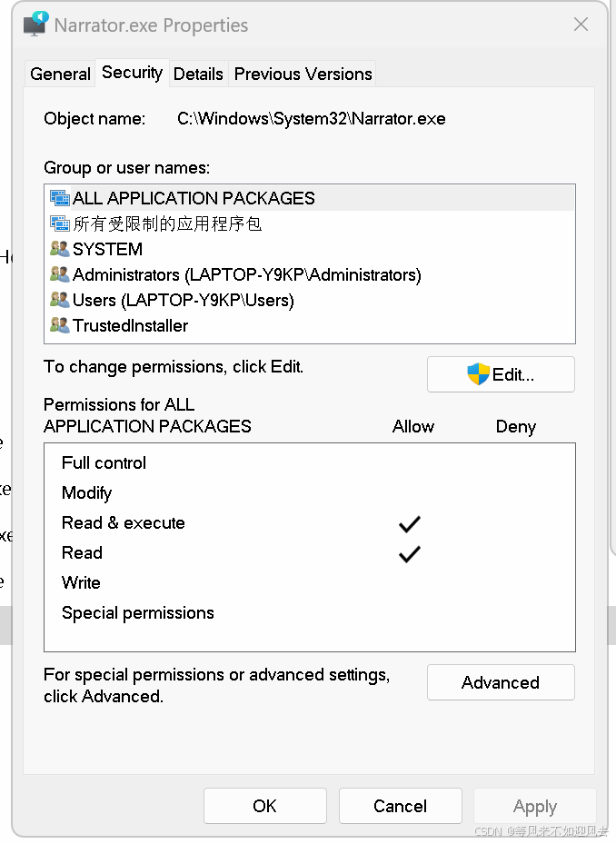Click the Modify permission row
Screen dimensions: 616x844
tap(310, 492)
